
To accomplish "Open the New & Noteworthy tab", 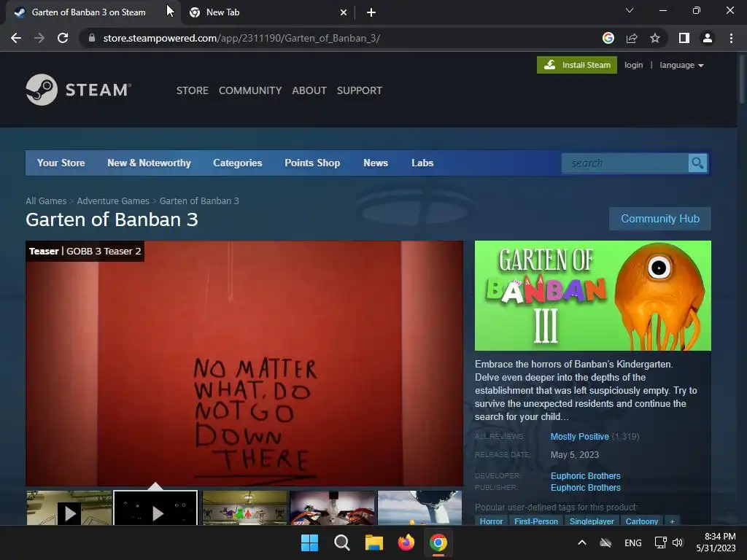I will click(149, 163).
